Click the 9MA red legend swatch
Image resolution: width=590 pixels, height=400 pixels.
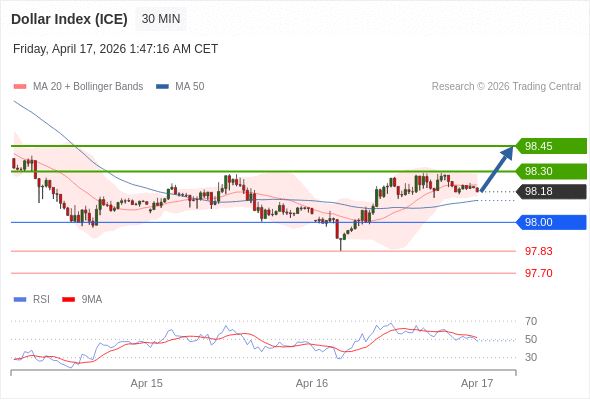pos(68,300)
